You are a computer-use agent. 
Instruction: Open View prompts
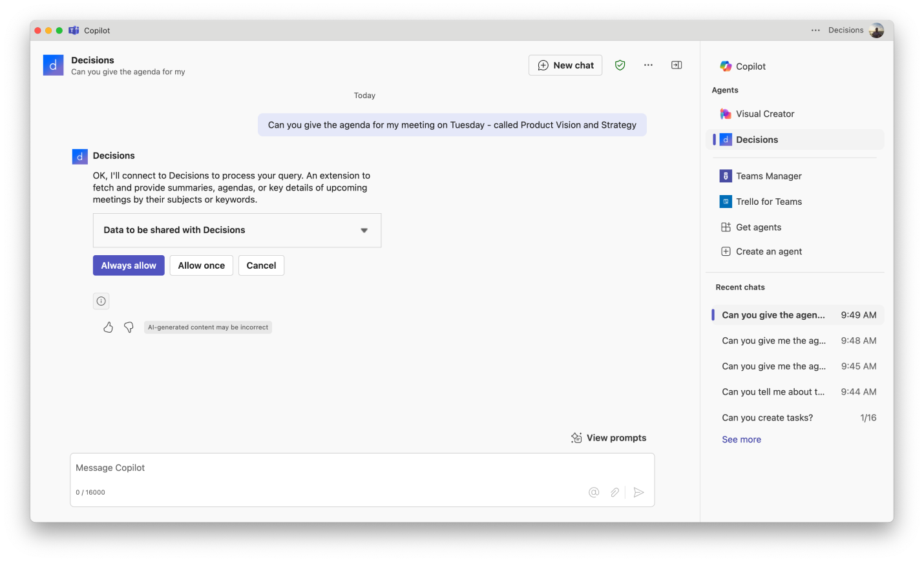609,438
